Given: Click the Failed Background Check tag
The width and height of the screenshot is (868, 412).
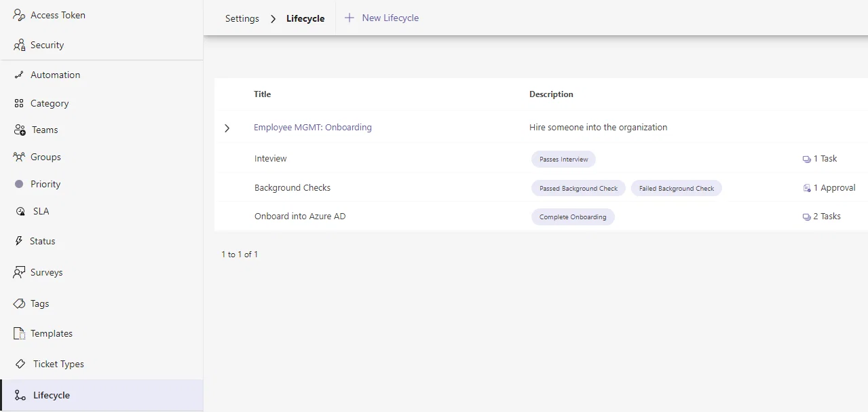Looking at the screenshot, I should (677, 188).
